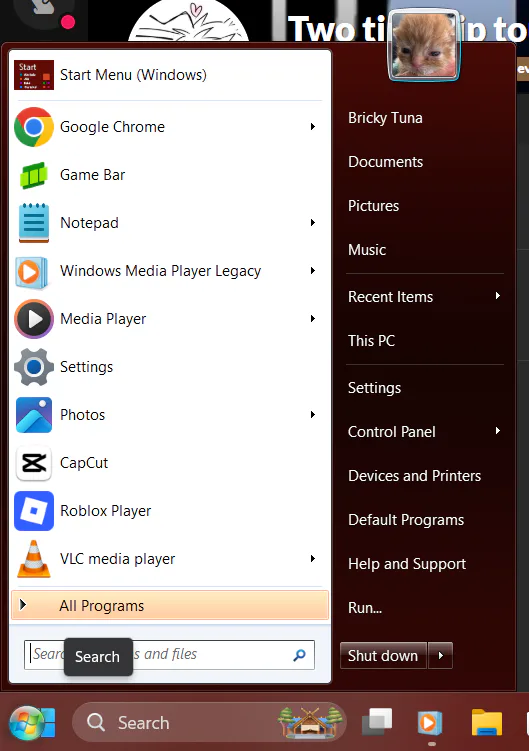Click the taskbar Search magnifier icon

tap(96, 722)
